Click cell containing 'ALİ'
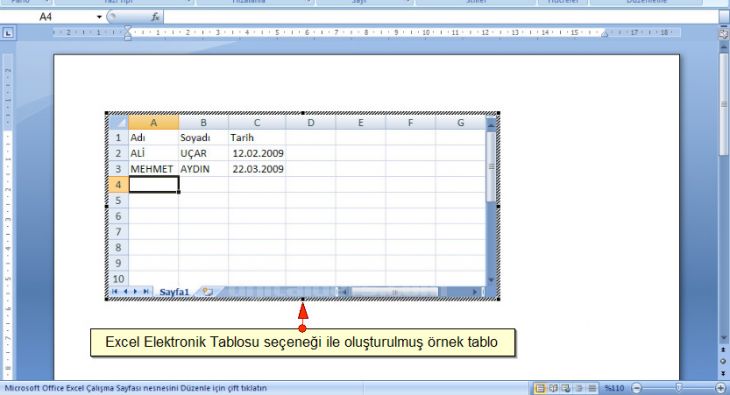This screenshot has width=730, height=395. tap(154, 153)
